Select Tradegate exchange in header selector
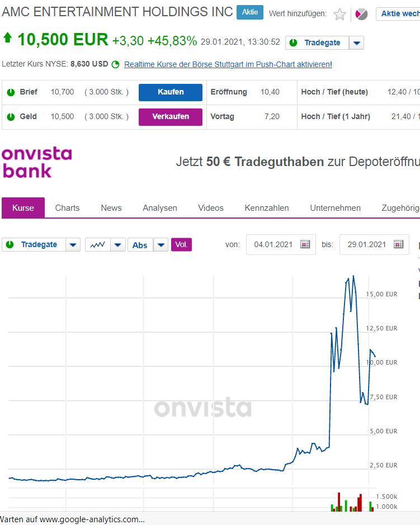The height and width of the screenshot is (525, 420). pos(317,43)
